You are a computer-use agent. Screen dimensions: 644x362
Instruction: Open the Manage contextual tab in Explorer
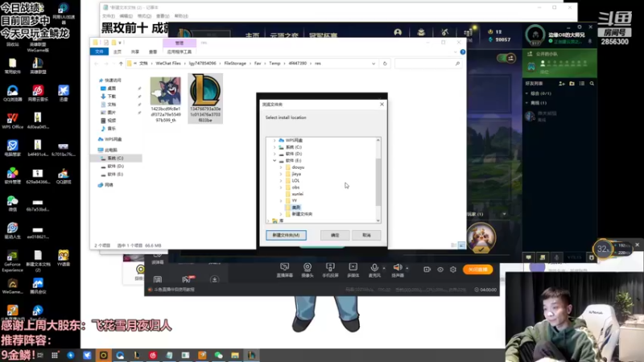coord(180,43)
